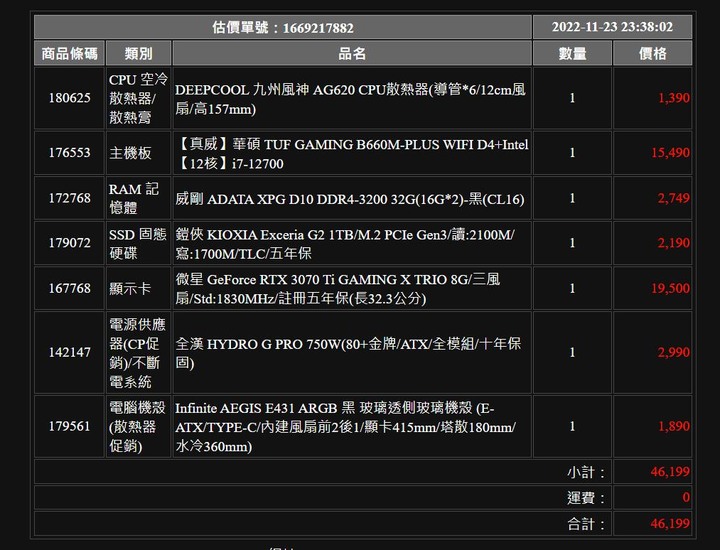Image resolution: width=720 pixels, height=550 pixels.
Task: Select the price 19,500
Action: [x=670, y=288]
